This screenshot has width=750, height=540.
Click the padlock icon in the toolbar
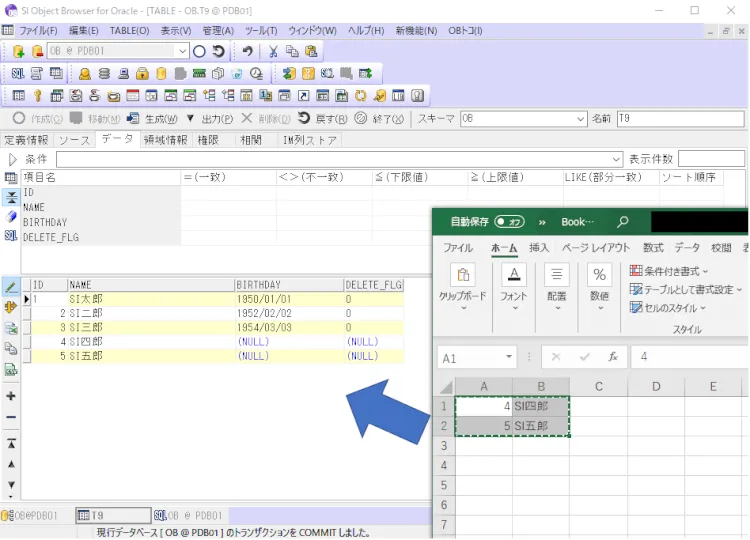coord(142,73)
